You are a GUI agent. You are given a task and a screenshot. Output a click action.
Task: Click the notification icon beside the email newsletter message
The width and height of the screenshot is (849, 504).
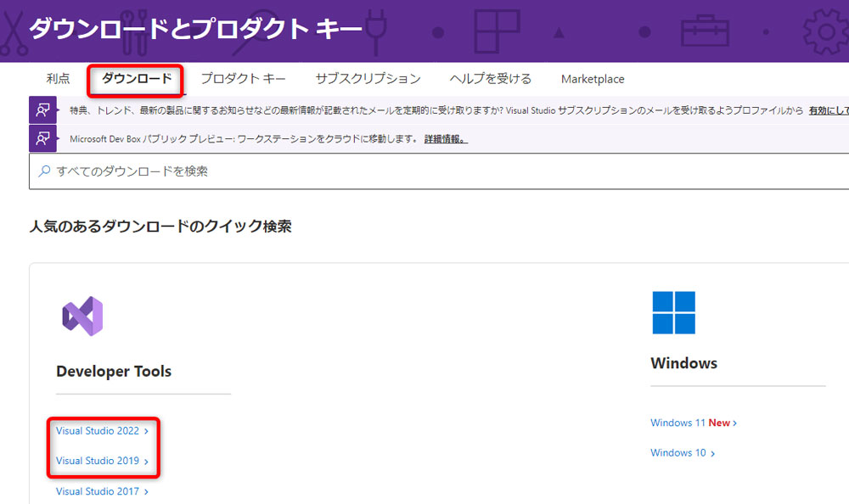42,110
